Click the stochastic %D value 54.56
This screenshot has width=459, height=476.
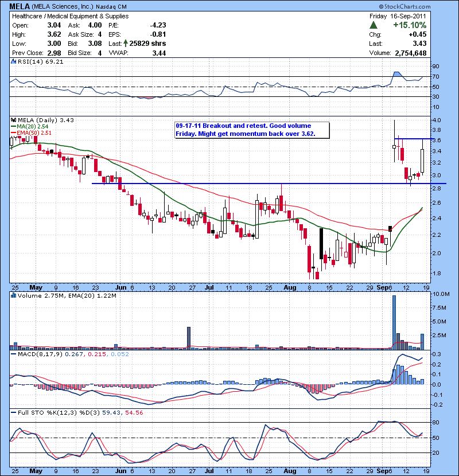pos(134,412)
